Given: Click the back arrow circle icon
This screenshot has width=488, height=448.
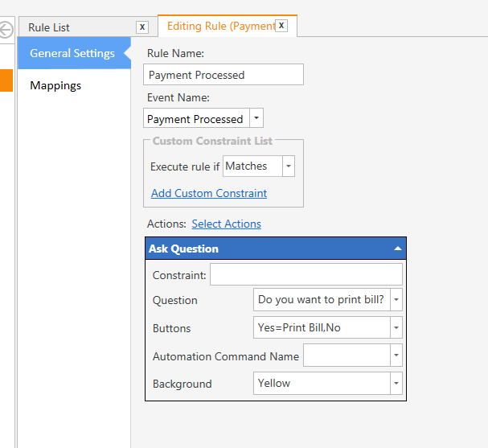Looking at the screenshot, I should (x=6, y=30).
